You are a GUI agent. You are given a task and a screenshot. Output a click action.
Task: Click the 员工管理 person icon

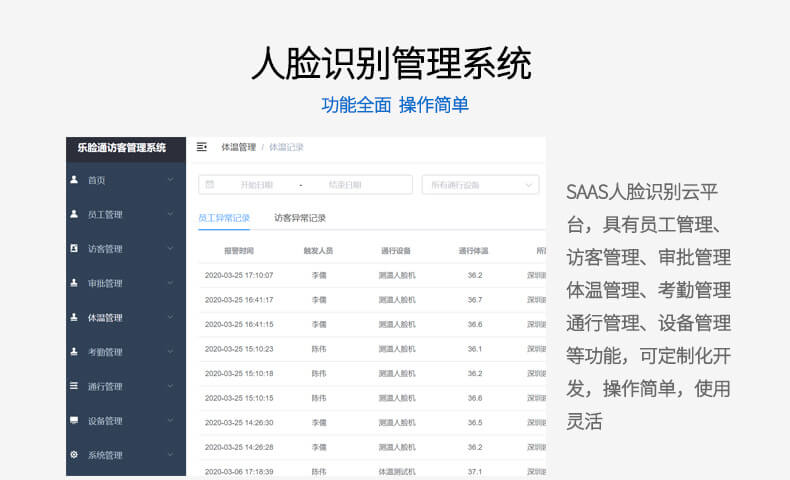[74, 214]
